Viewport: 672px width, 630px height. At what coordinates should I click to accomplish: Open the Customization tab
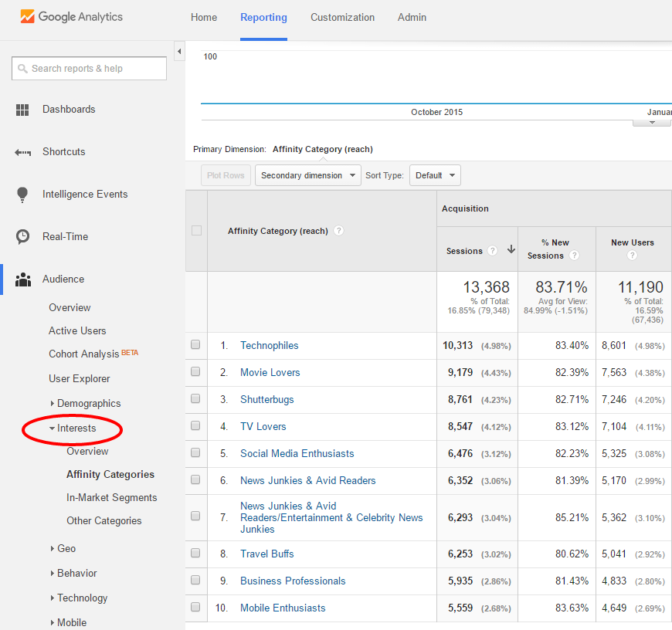(342, 18)
